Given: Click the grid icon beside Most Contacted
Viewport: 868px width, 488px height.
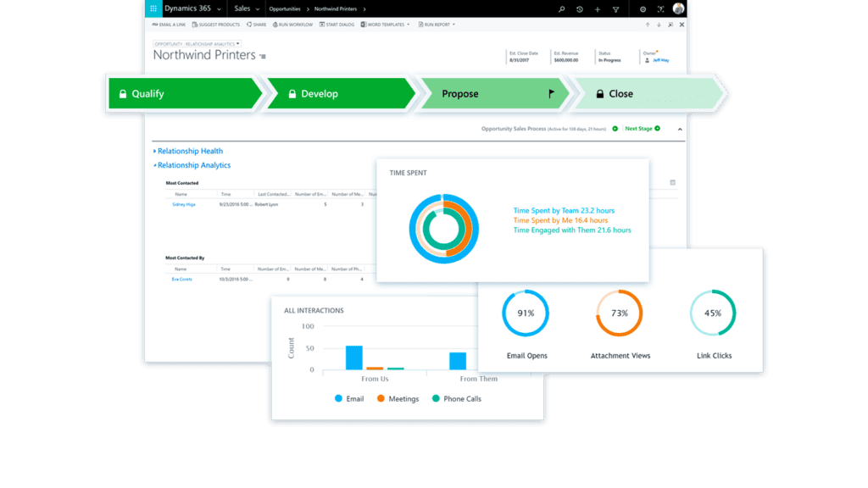Looking at the screenshot, I should pos(672,182).
